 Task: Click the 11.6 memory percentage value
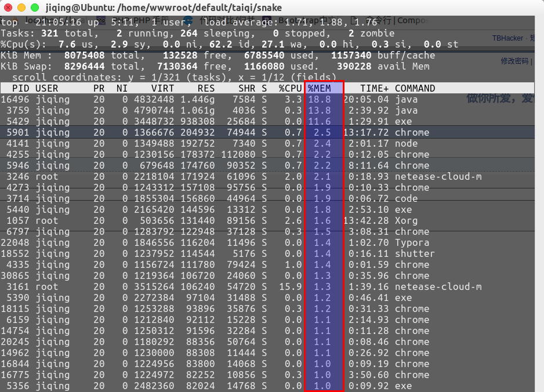[320, 121]
